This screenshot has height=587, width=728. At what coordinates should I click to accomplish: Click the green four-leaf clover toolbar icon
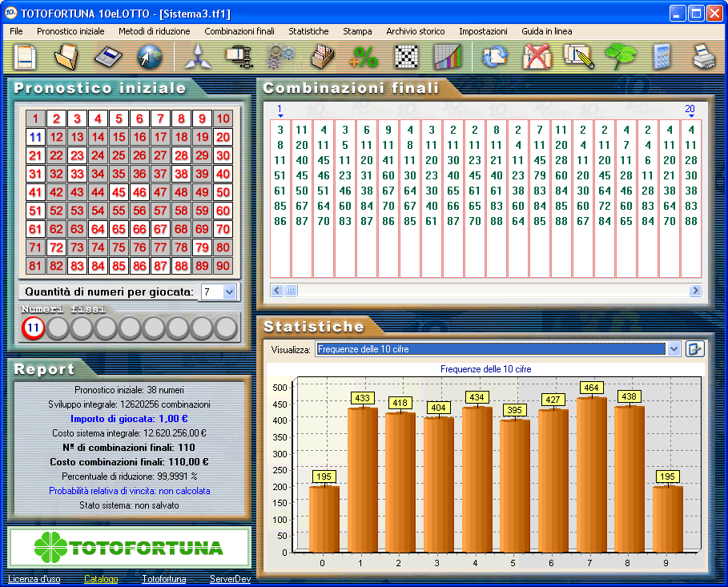click(x=621, y=57)
